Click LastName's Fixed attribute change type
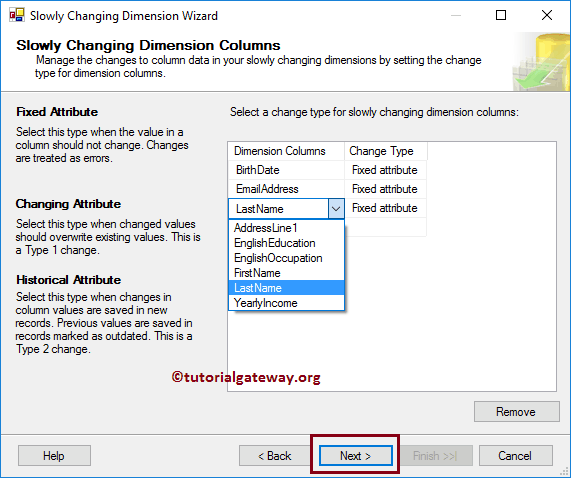Viewport: 571px width, 478px height. pyautogui.click(x=385, y=208)
